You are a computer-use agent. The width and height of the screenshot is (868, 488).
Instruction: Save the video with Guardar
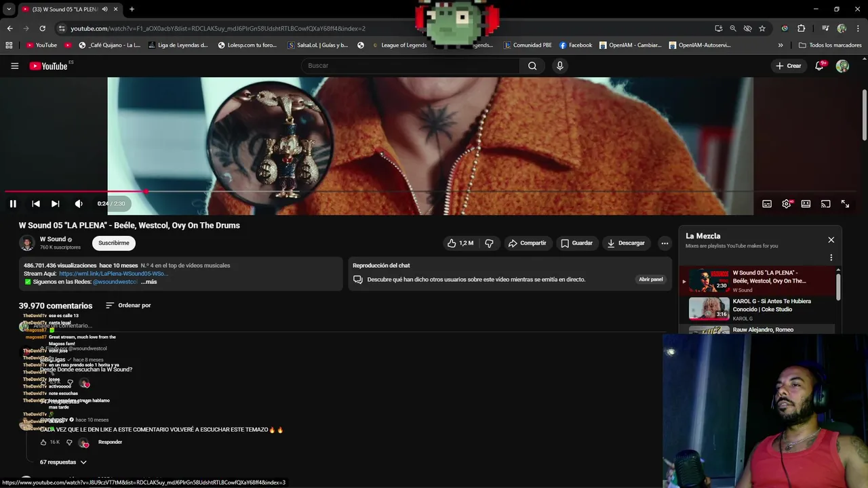[576, 243]
